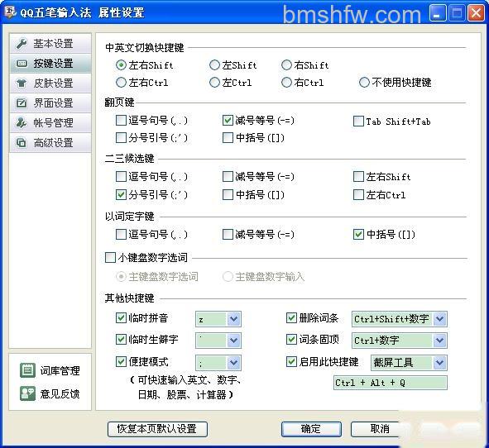This screenshot has width=489, height=448.
Task: Go to the 帐号管理 tab
Action: (x=50, y=122)
